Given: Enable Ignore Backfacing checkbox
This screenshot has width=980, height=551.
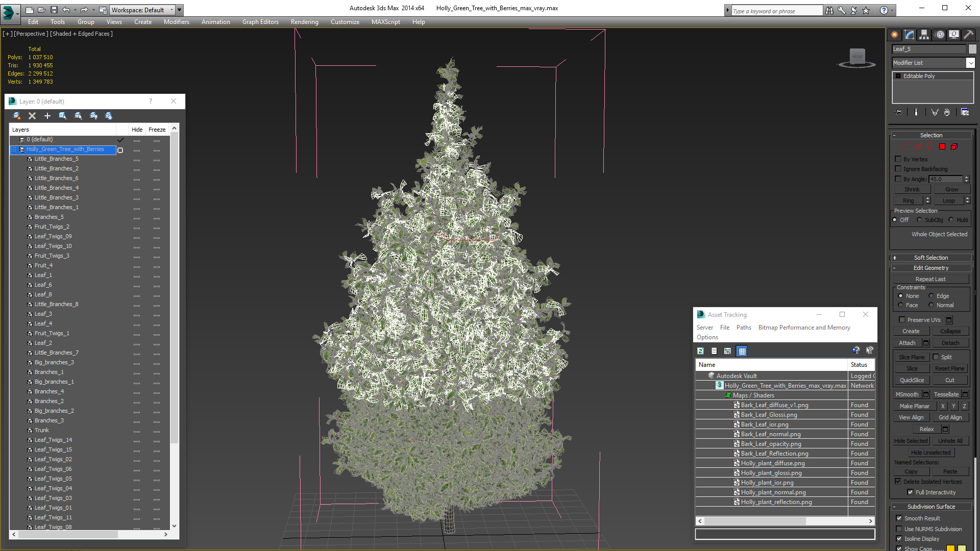Looking at the screenshot, I should (x=898, y=169).
